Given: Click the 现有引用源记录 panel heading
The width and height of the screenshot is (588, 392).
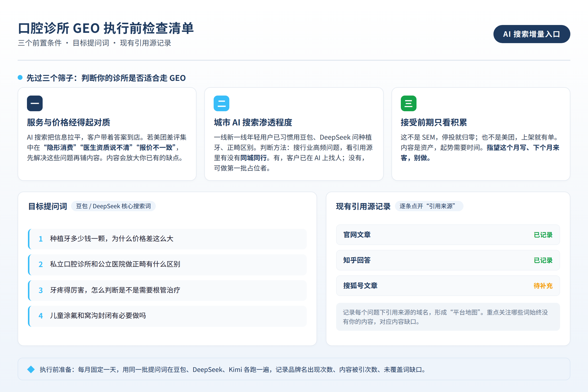Looking at the screenshot, I should [363, 207].
